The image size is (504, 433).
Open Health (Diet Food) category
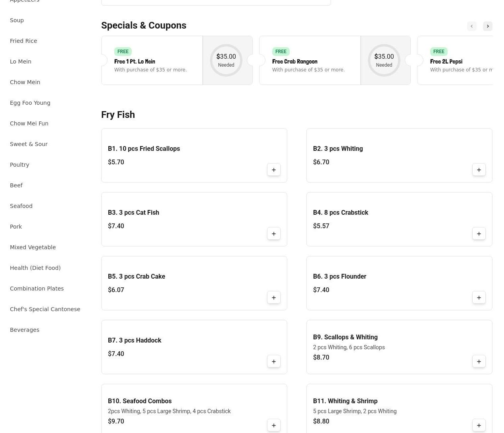pyautogui.click(x=35, y=268)
